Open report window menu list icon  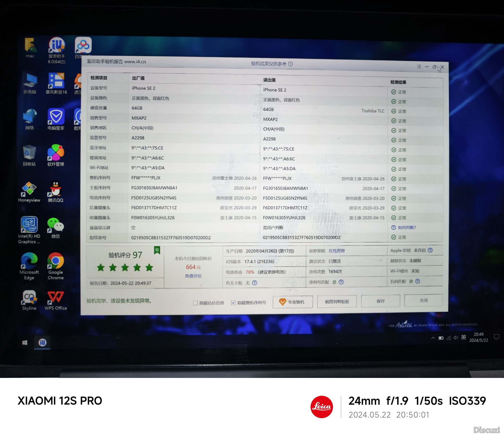pos(419,67)
